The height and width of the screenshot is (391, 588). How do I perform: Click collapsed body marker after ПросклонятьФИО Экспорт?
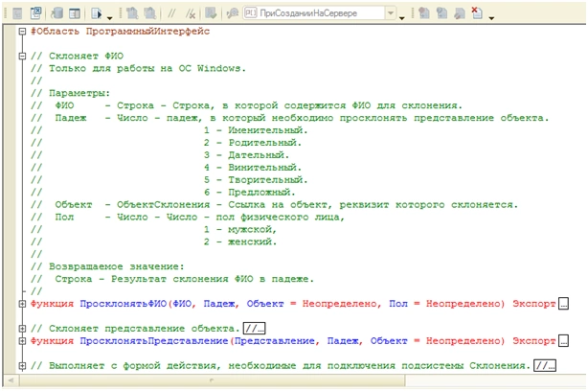[x=563, y=304]
